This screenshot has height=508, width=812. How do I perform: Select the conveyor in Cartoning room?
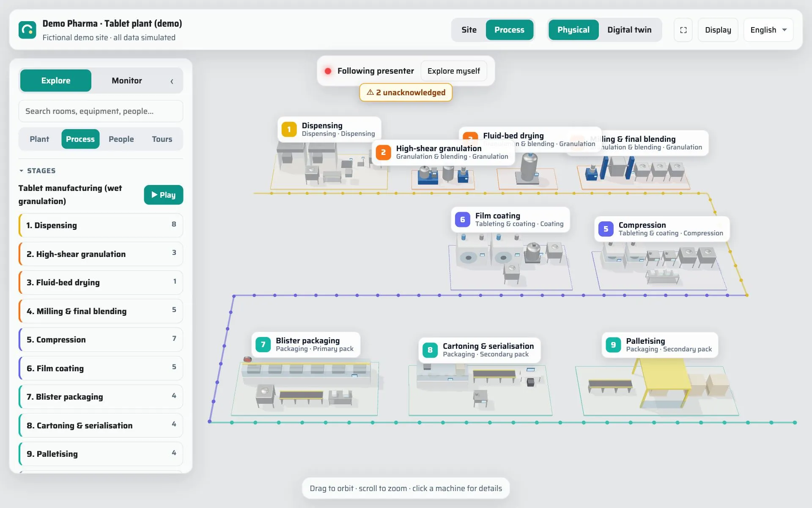494,376
